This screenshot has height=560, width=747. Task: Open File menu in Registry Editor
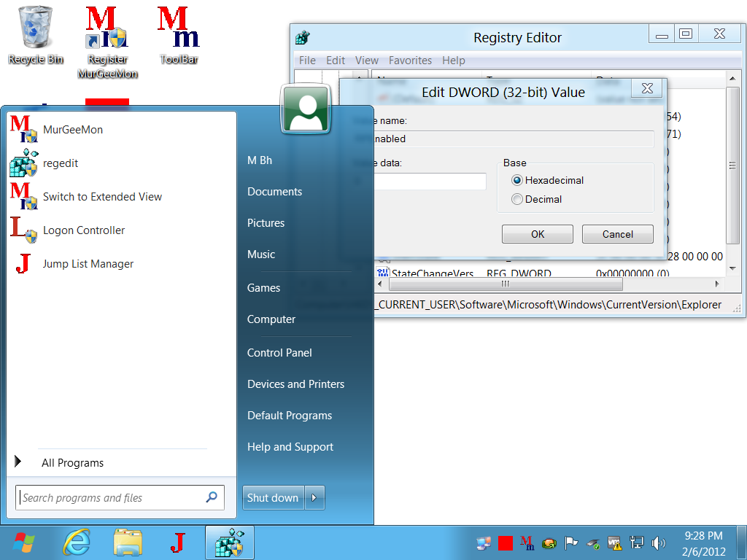point(307,61)
